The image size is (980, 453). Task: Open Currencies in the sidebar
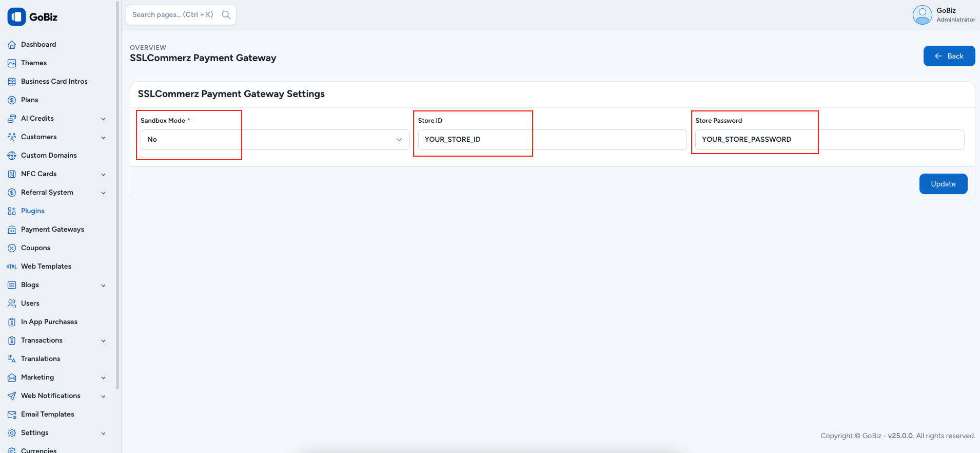coord(57,449)
